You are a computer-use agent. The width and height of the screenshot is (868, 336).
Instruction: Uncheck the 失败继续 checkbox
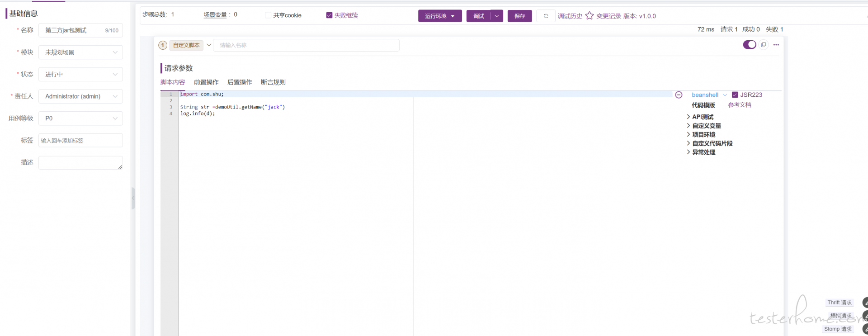coord(329,15)
